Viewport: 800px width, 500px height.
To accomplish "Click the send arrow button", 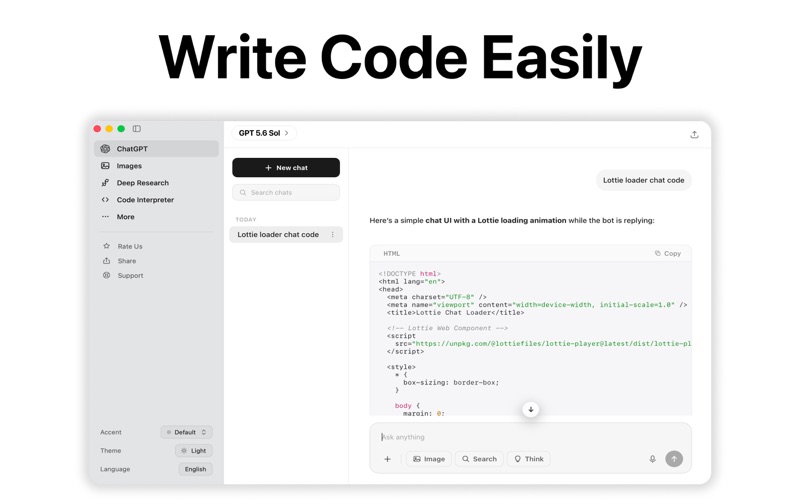I will 674,459.
